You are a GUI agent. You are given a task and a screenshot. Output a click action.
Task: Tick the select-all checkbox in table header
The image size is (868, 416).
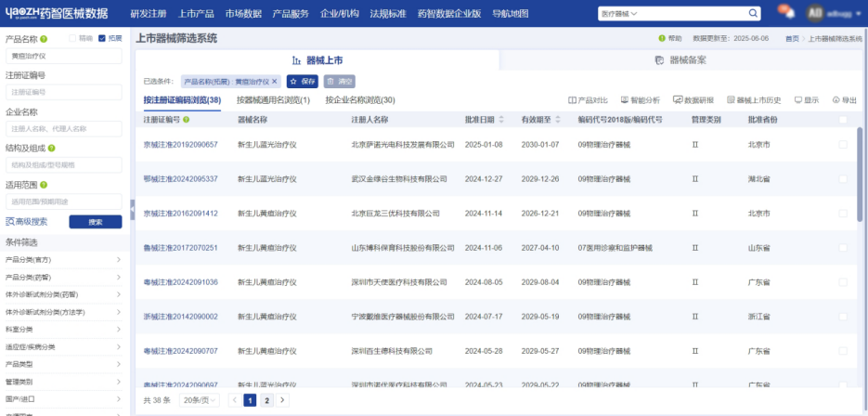tap(842, 120)
